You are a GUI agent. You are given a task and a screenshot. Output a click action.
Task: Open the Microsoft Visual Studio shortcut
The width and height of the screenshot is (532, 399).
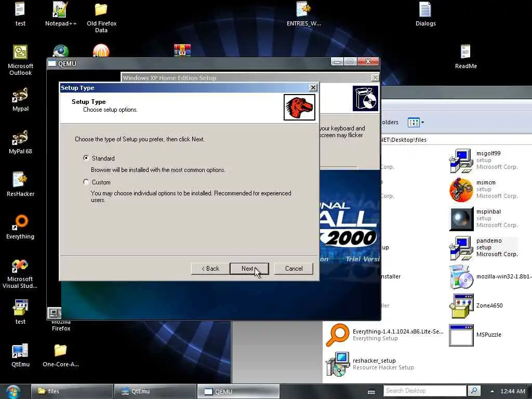pos(20,273)
